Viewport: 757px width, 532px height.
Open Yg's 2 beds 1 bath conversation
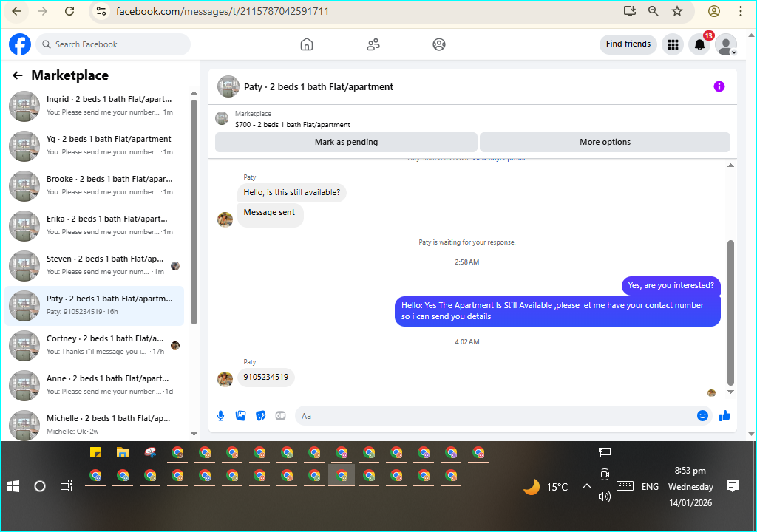click(95, 146)
